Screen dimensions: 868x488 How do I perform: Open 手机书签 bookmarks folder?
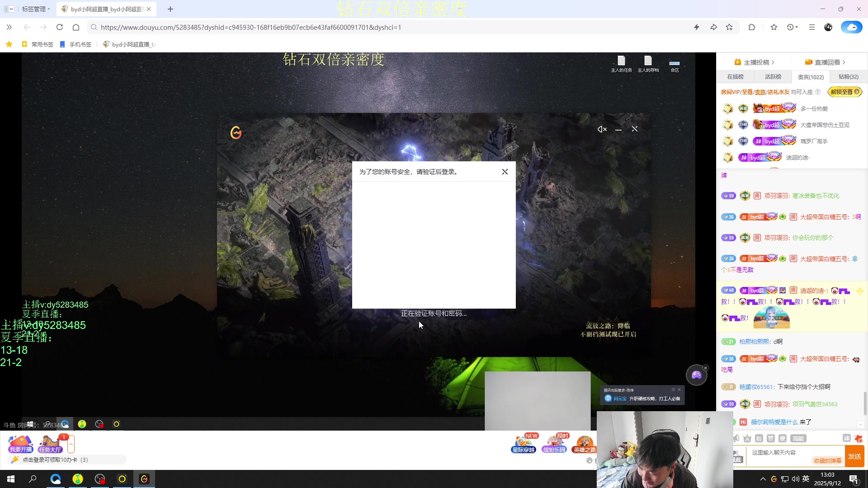(x=76, y=44)
